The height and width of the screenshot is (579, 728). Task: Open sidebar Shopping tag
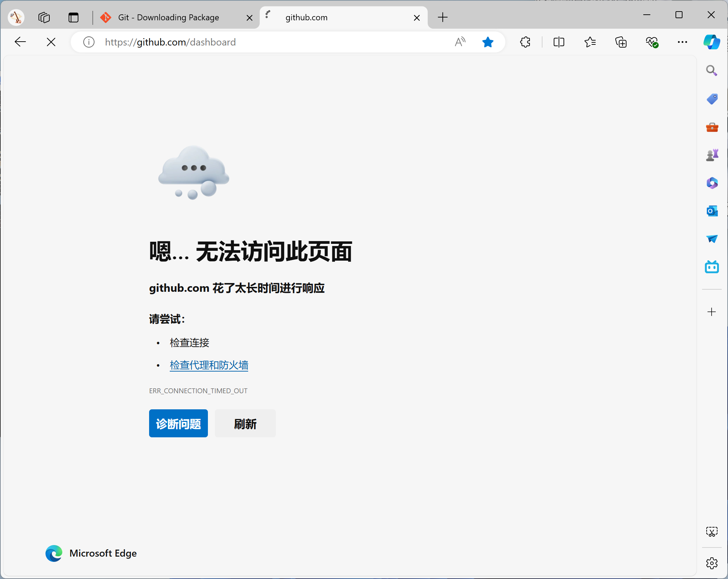click(x=712, y=99)
